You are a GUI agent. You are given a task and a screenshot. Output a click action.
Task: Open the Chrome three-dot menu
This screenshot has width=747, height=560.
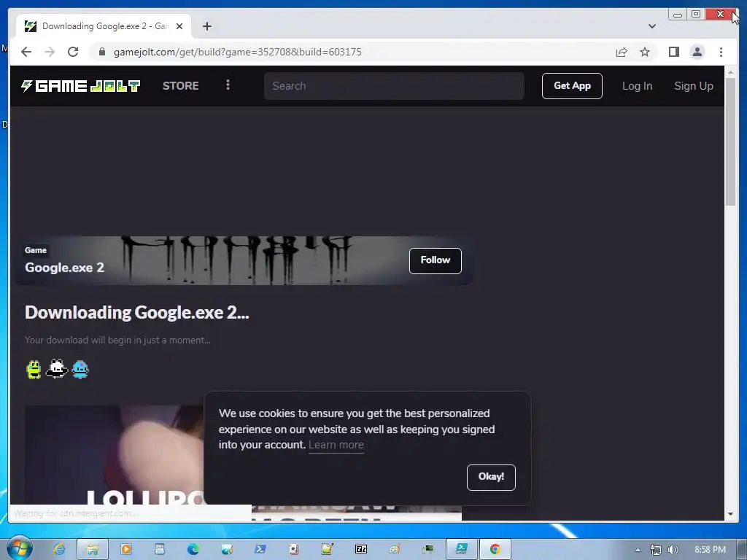click(x=721, y=52)
